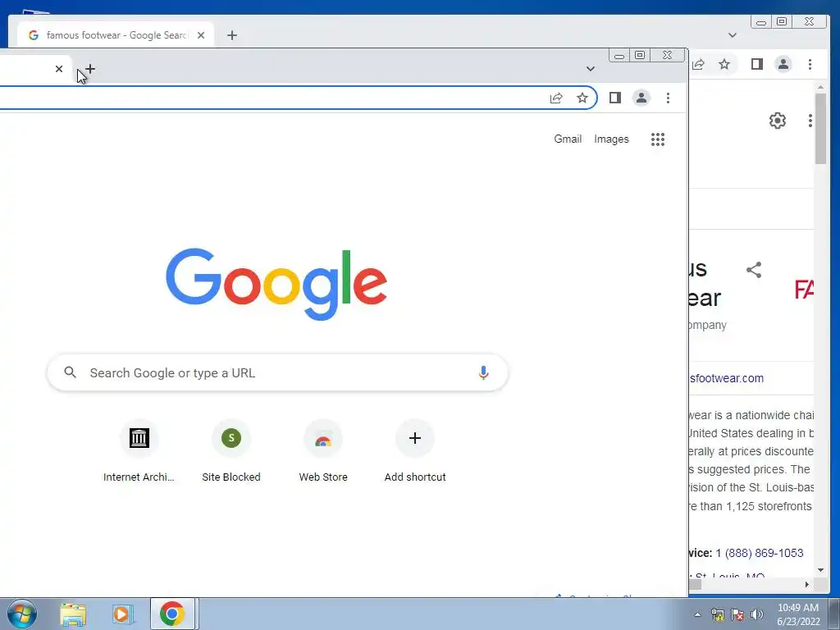Open the taskbar clock showing 10:49 AM
The image size is (840, 630).
click(x=798, y=614)
